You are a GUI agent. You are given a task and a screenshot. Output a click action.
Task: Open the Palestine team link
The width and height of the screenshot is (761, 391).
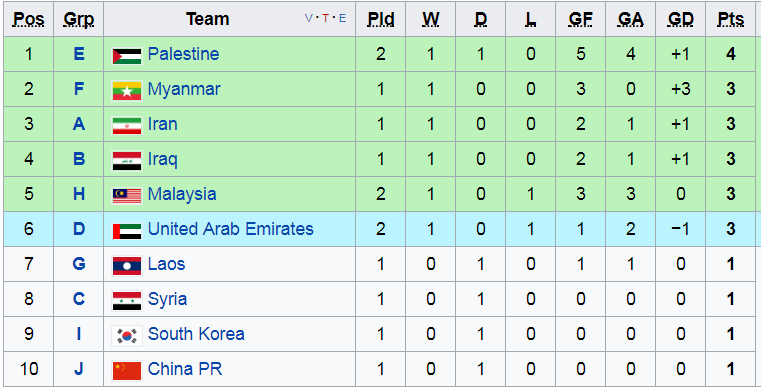tap(183, 54)
